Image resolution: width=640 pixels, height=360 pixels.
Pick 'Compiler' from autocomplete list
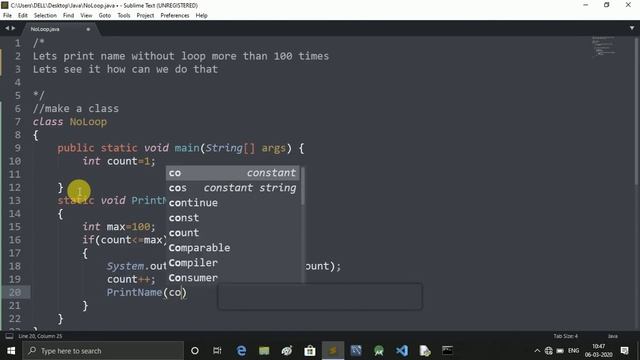pyautogui.click(x=233, y=263)
